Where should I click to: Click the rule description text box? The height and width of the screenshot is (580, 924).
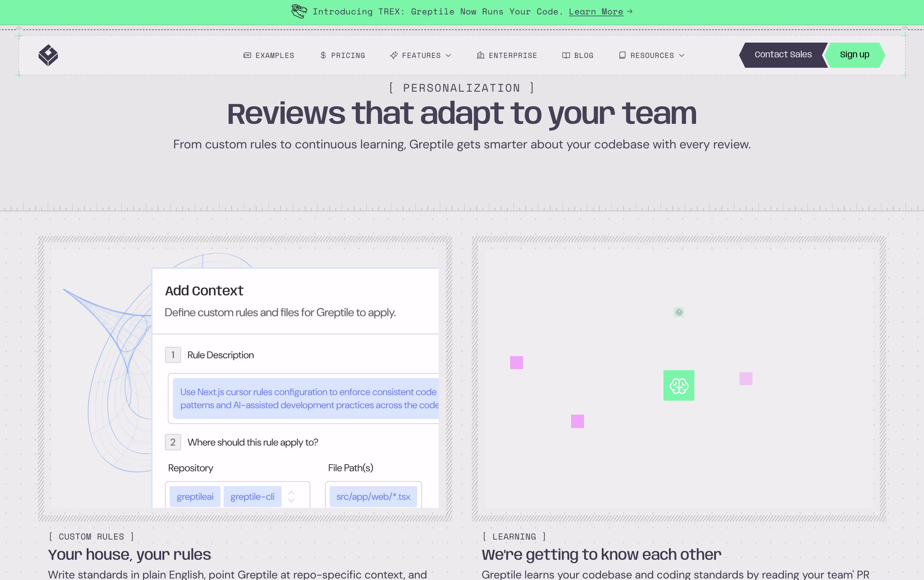(304, 399)
